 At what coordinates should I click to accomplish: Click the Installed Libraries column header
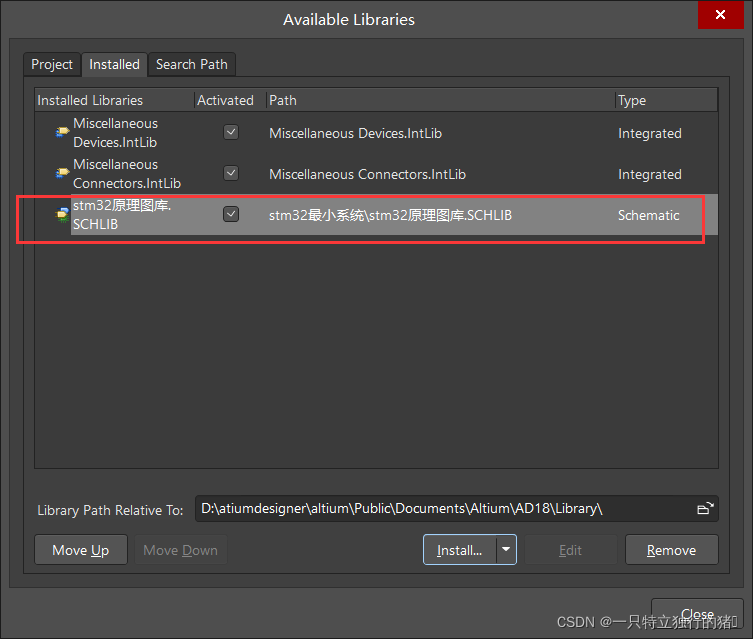coord(114,100)
